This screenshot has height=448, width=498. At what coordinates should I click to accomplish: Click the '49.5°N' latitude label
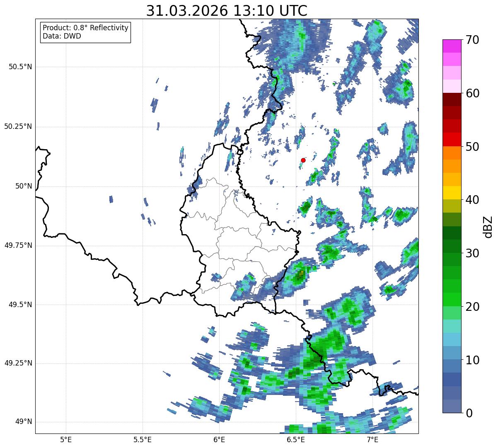pos(20,305)
